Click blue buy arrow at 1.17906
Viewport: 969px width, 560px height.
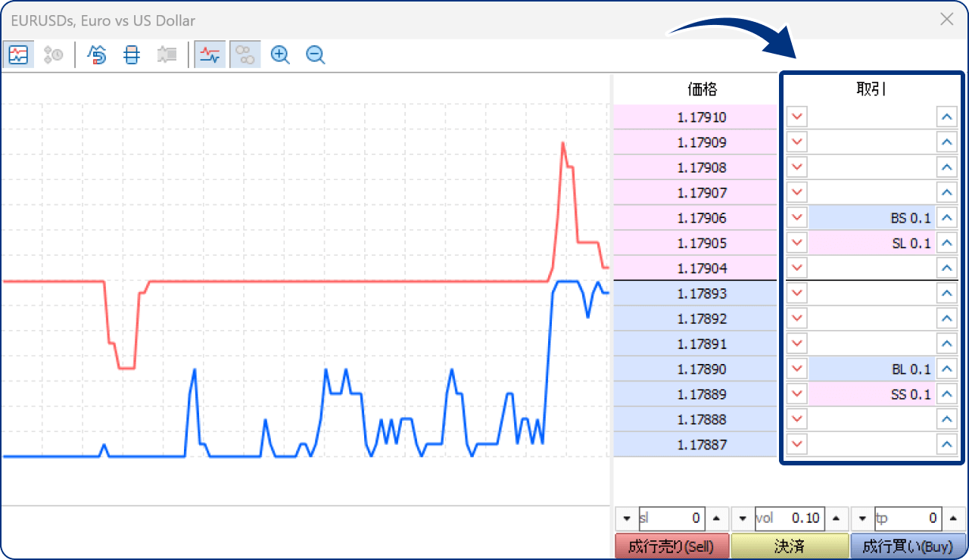click(946, 218)
